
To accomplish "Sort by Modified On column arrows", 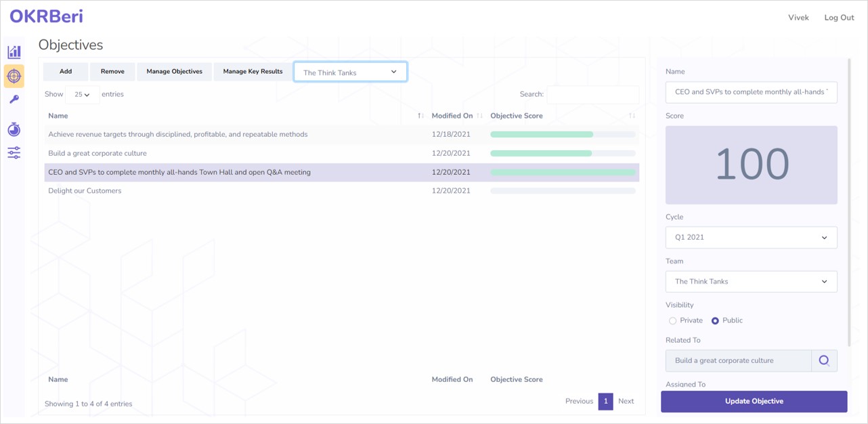I will pyautogui.click(x=480, y=116).
